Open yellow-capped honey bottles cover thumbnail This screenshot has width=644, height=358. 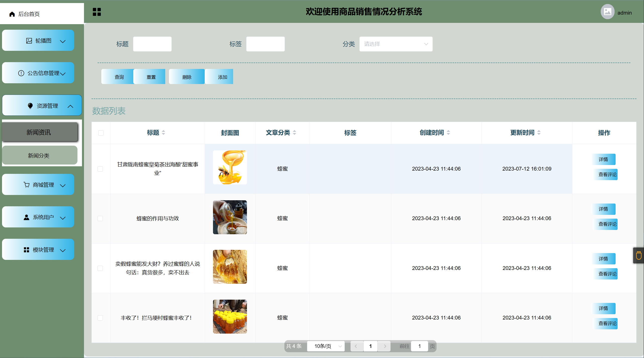[x=230, y=316]
